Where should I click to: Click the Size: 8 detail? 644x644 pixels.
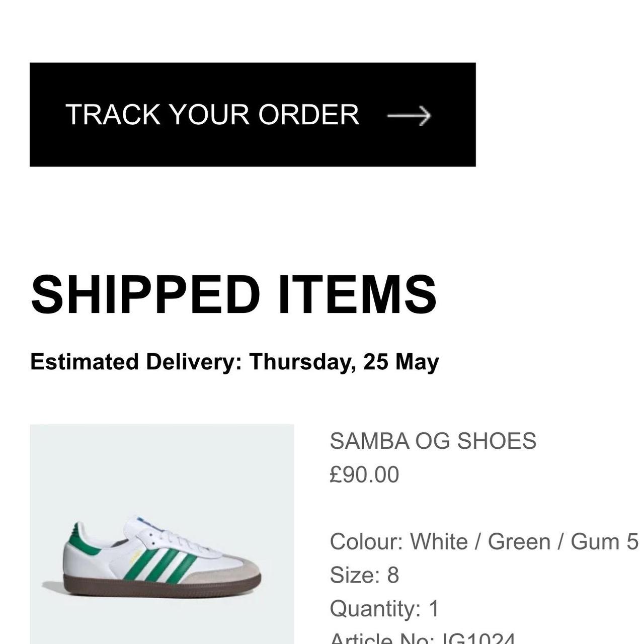364,575
